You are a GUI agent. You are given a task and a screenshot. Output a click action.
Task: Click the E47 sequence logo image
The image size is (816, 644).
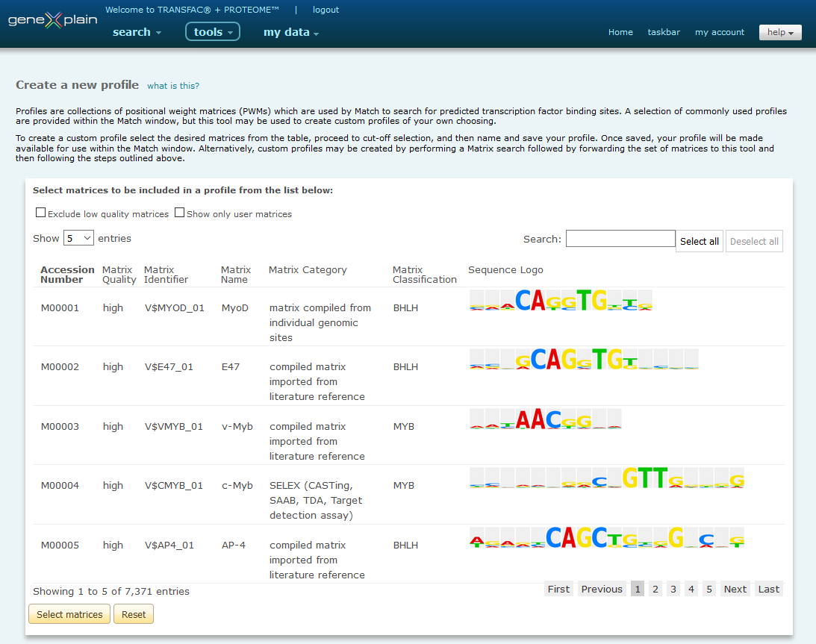(584, 360)
